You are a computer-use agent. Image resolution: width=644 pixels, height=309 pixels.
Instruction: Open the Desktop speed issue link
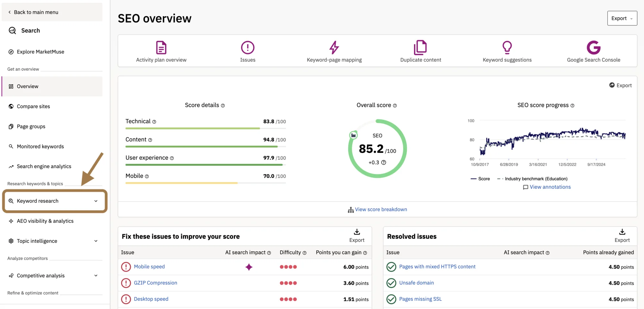(151, 299)
